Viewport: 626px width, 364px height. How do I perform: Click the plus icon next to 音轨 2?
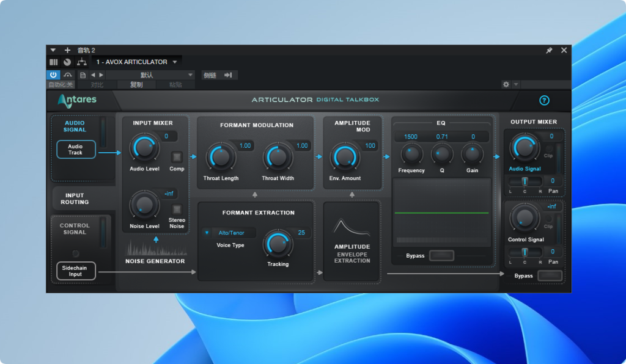point(67,50)
